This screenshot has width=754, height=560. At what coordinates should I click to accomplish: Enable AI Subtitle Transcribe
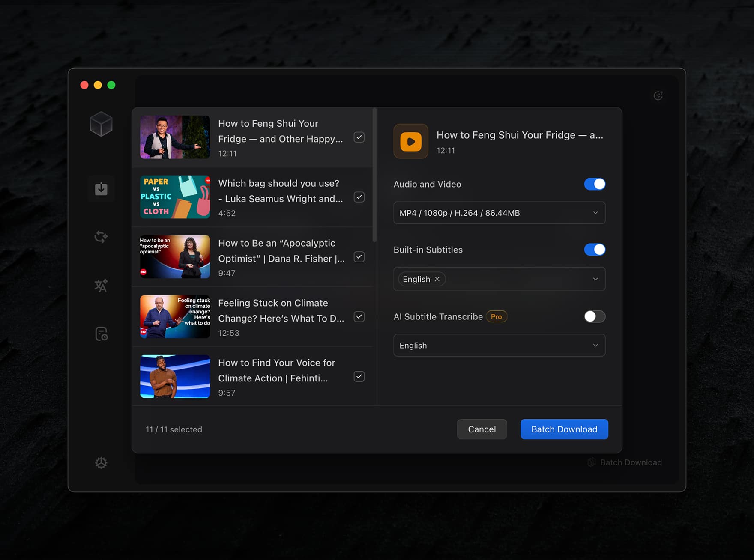click(595, 316)
